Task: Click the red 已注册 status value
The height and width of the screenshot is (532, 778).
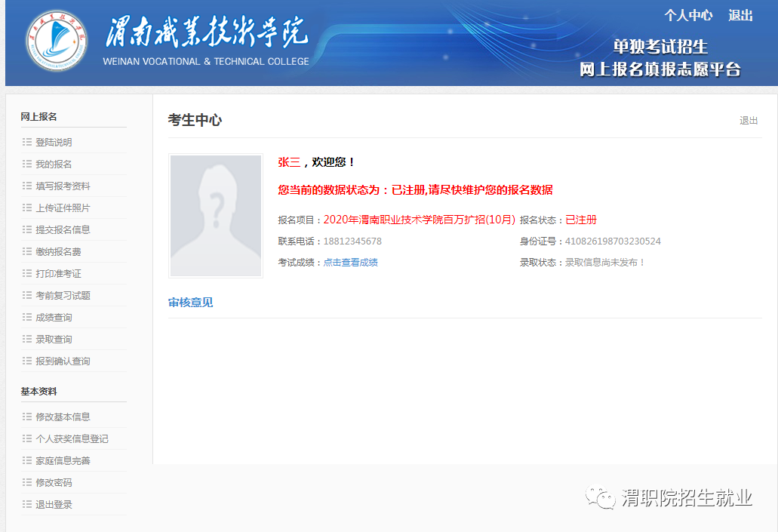Action: coord(581,220)
